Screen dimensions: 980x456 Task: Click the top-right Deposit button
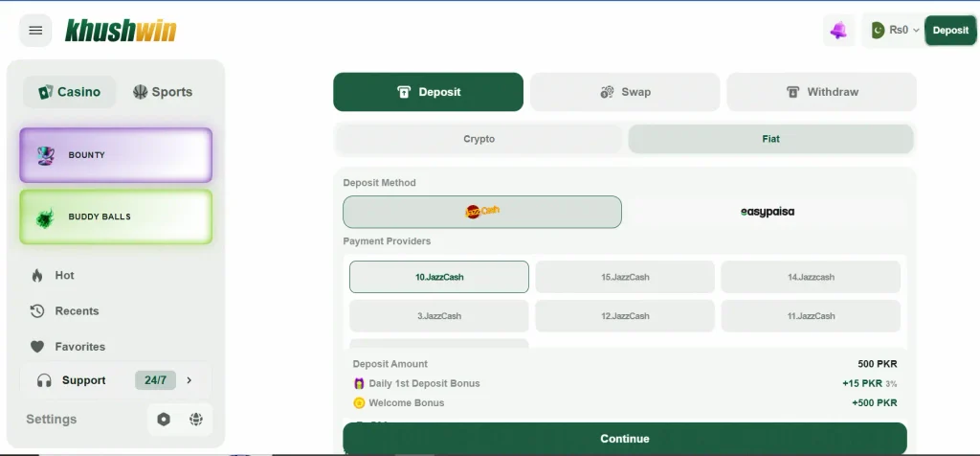[950, 30]
